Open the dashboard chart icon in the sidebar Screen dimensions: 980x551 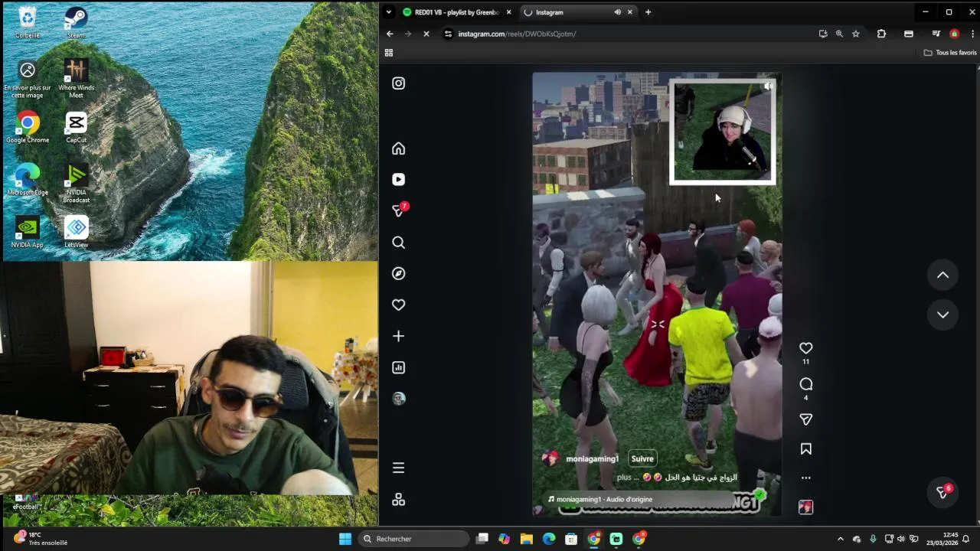(x=398, y=367)
